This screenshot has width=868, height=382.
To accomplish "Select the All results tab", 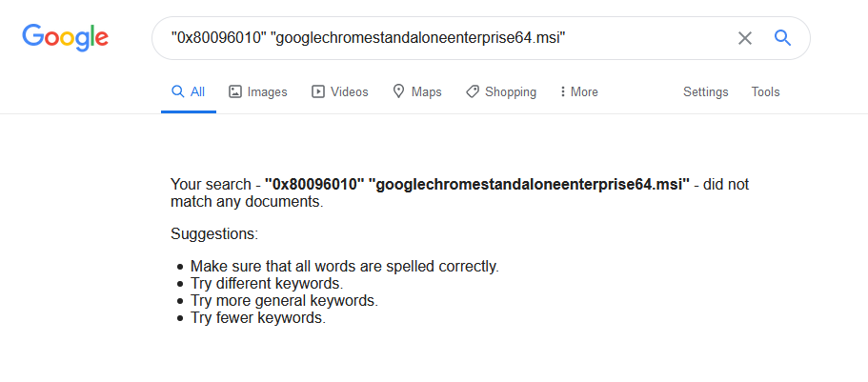I will point(189,92).
